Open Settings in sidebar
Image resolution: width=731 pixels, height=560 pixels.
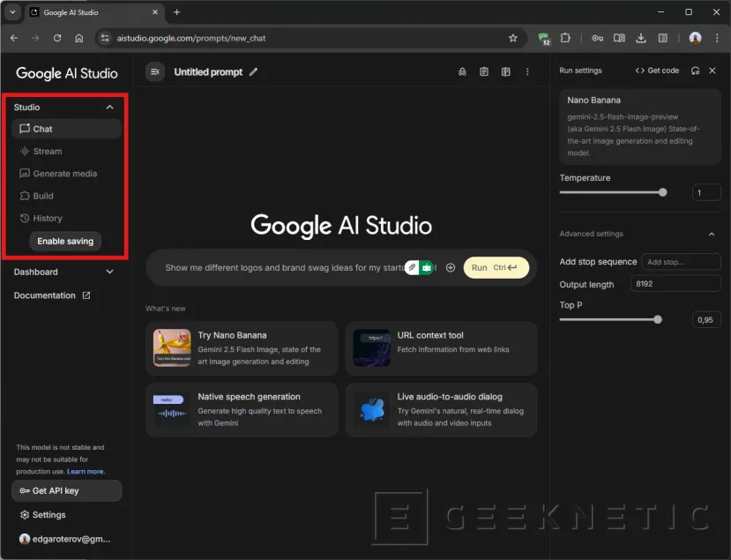pos(42,515)
